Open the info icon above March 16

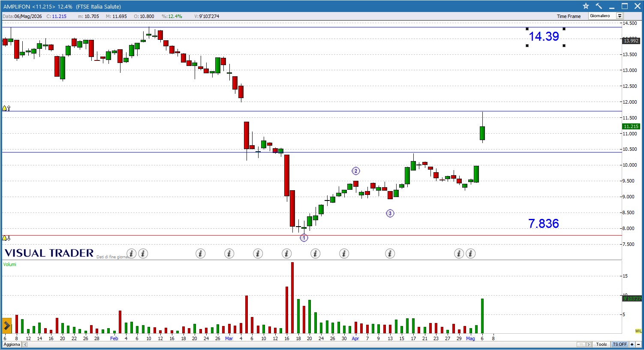pos(286,254)
